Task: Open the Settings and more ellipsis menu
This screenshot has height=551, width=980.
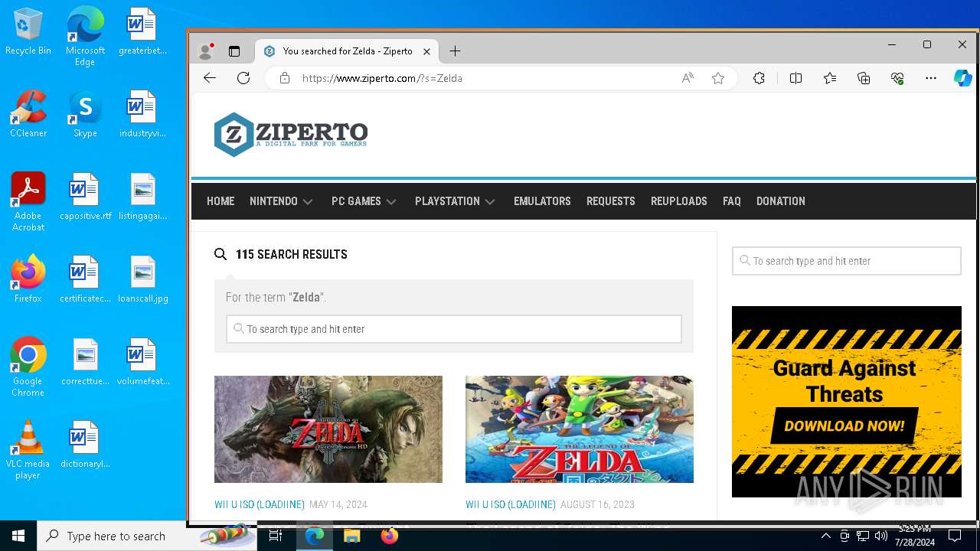Action: point(931,78)
